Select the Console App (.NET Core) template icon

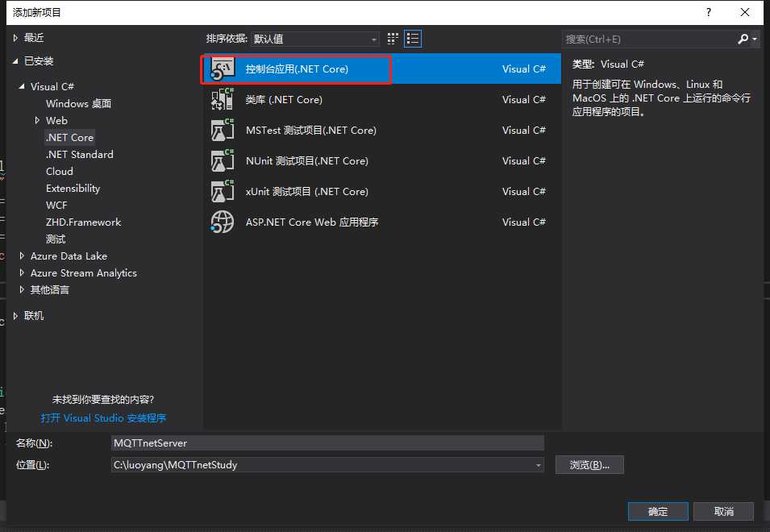223,69
